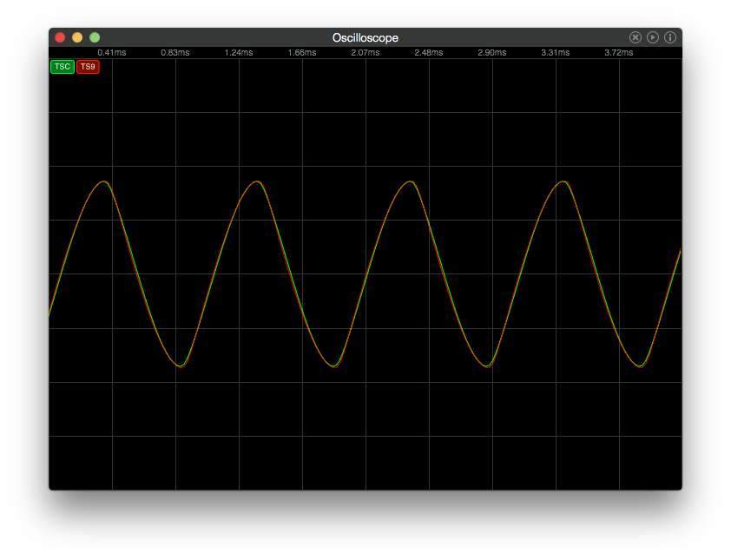The width and height of the screenshot is (731, 560).
Task: Select the 3.72ms time marker
Action: (618, 53)
